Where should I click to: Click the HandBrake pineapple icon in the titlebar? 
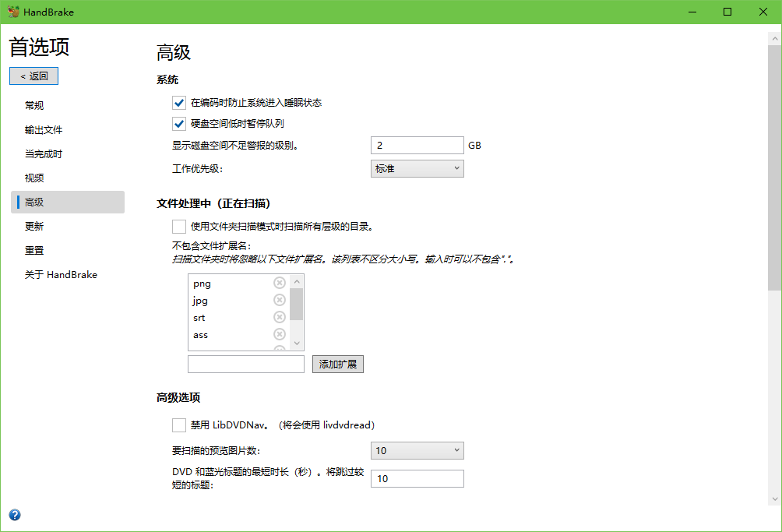[12, 12]
